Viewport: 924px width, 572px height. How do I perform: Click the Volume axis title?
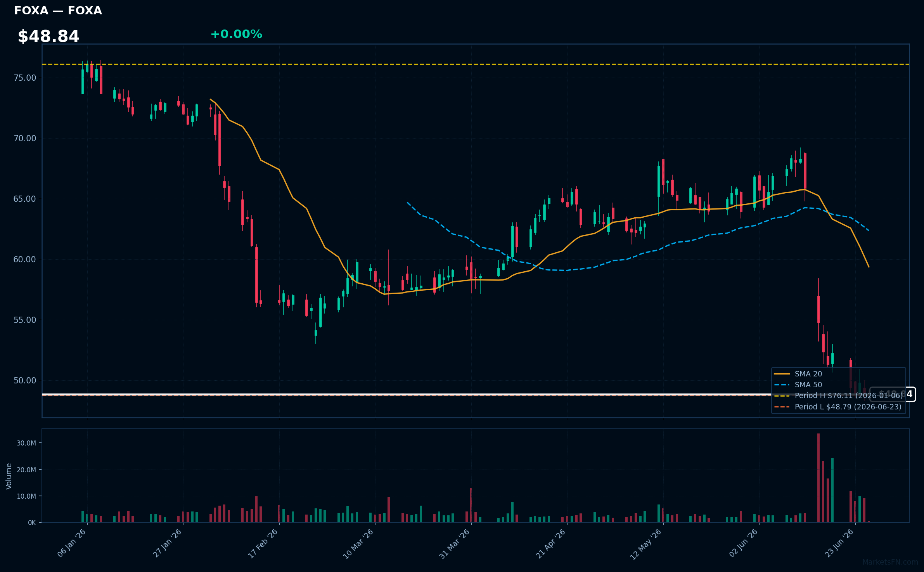pyautogui.click(x=9, y=476)
